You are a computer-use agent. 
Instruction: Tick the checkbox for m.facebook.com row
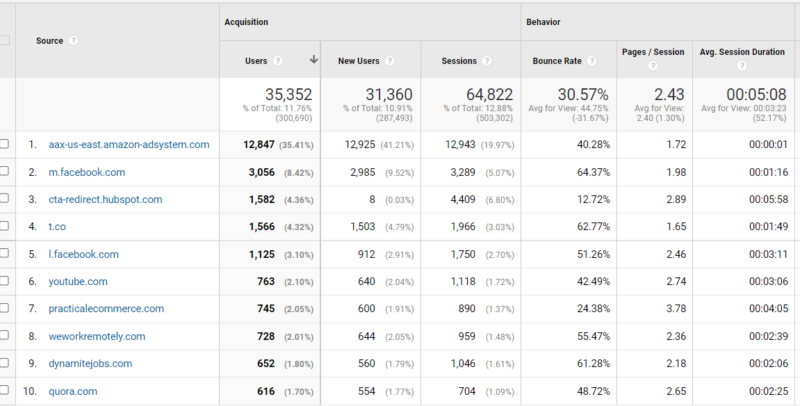pos(4,171)
